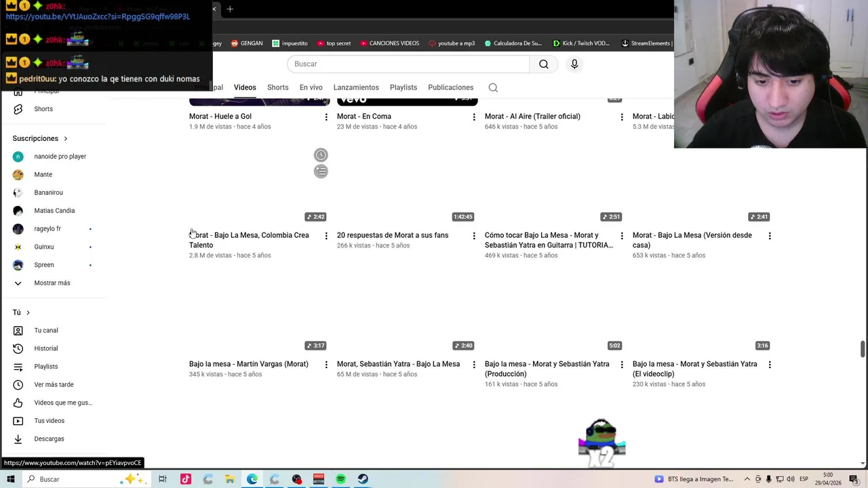This screenshot has height=488, width=868.
Task: Open Bajo La Mesa (Versión desde casa) video
Action: (692, 240)
